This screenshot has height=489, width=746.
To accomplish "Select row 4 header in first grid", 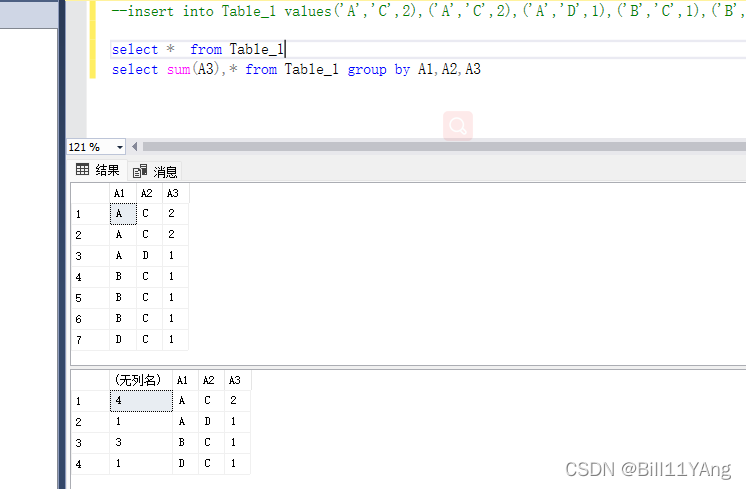I will 90,277.
